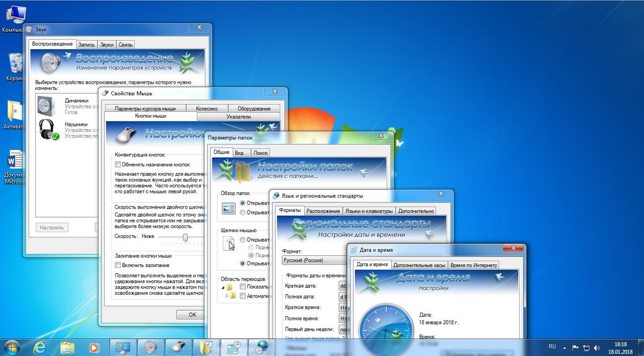Click the Динамики speaker device icon
Image resolution: width=644 pixels, height=356 pixels.
coord(47,106)
